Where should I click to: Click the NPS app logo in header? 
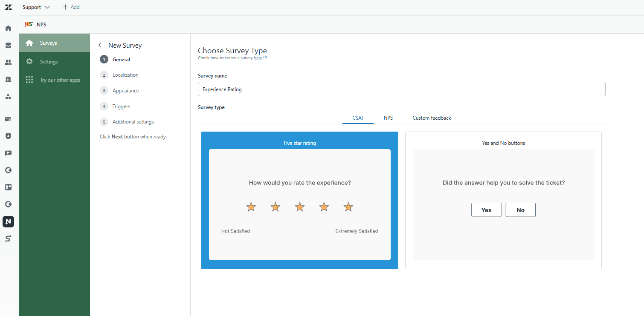coord(29,24)
